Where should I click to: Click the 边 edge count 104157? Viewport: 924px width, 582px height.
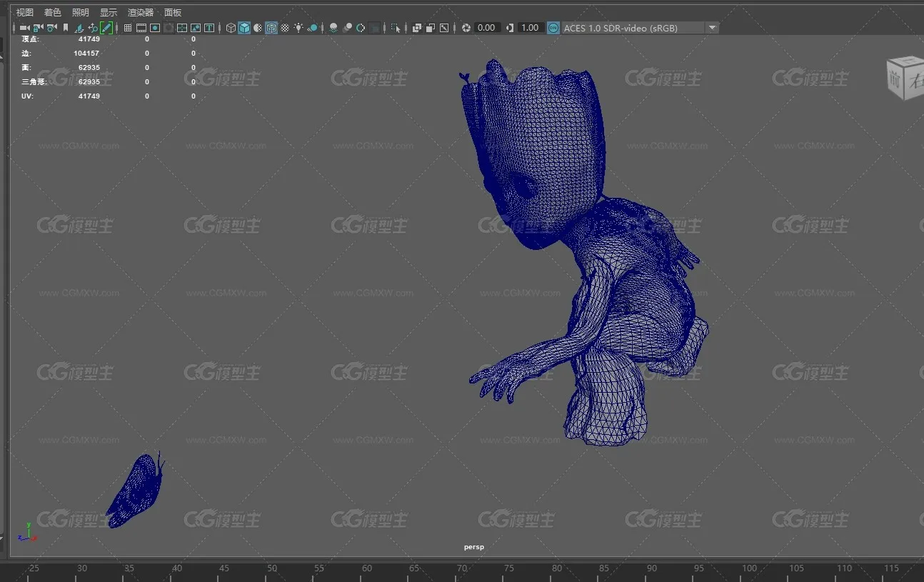86,54
